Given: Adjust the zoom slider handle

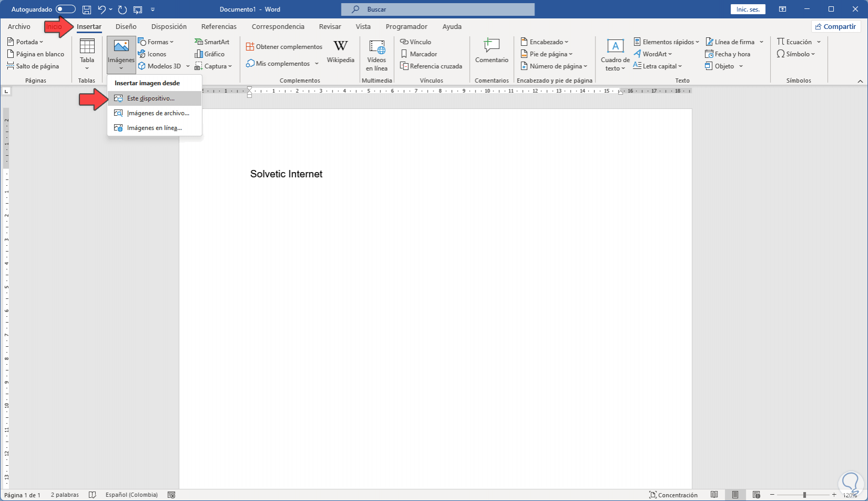Looking at the screenshot, I should pos(804,495).
